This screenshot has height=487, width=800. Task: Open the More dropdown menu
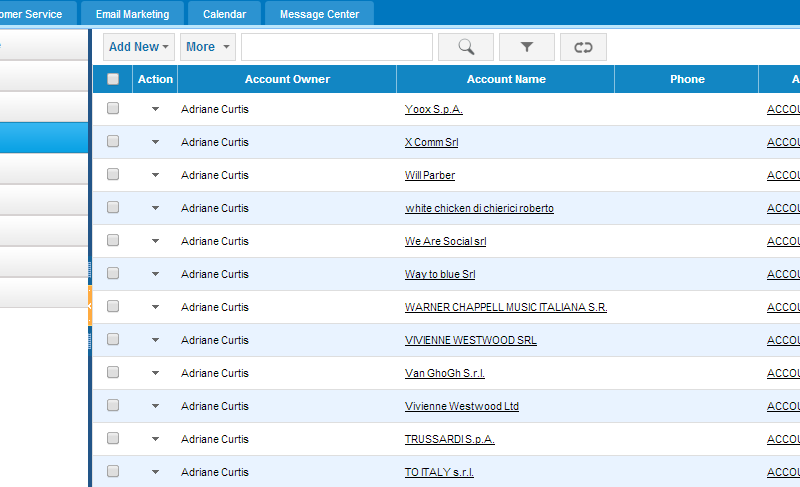(208, 47)
